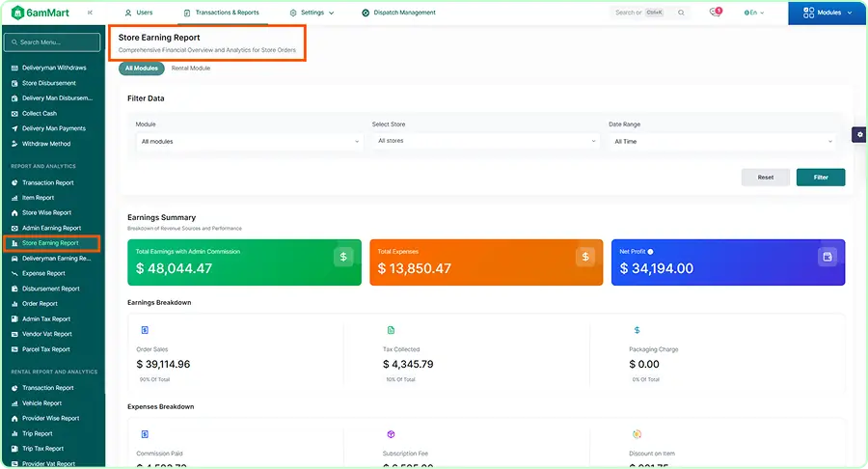Select the All Modules tab

[141, 69]
